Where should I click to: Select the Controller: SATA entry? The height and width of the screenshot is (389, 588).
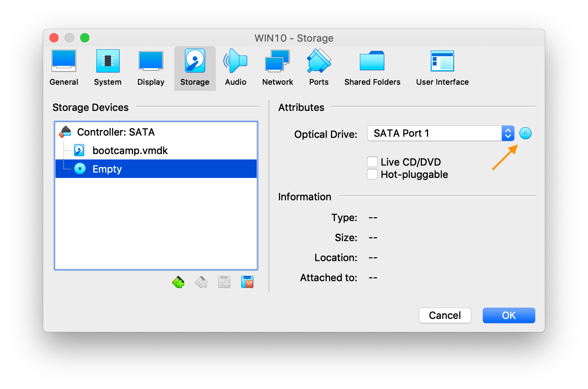coord(116,132)
